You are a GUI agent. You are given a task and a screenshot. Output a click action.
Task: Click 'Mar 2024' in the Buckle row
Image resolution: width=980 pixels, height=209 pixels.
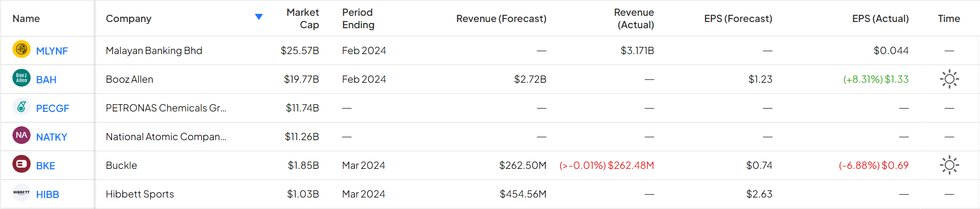pyautogui.click(x=363, y=165)
